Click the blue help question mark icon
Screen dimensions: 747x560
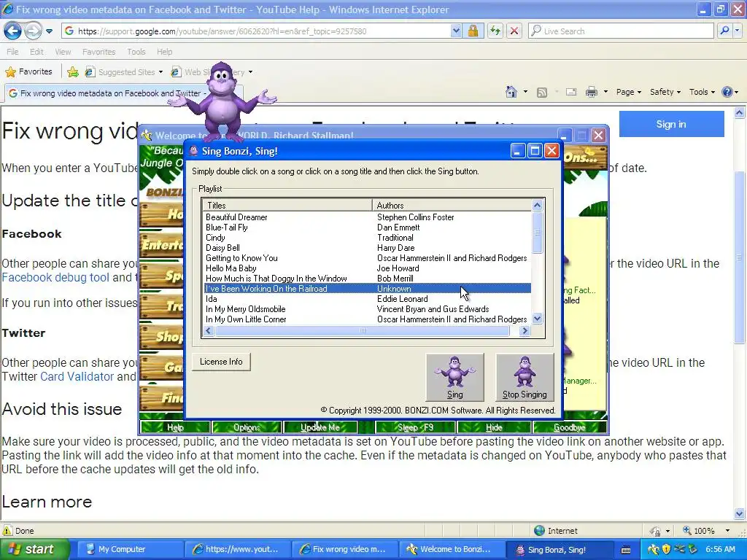coord(727,92)
